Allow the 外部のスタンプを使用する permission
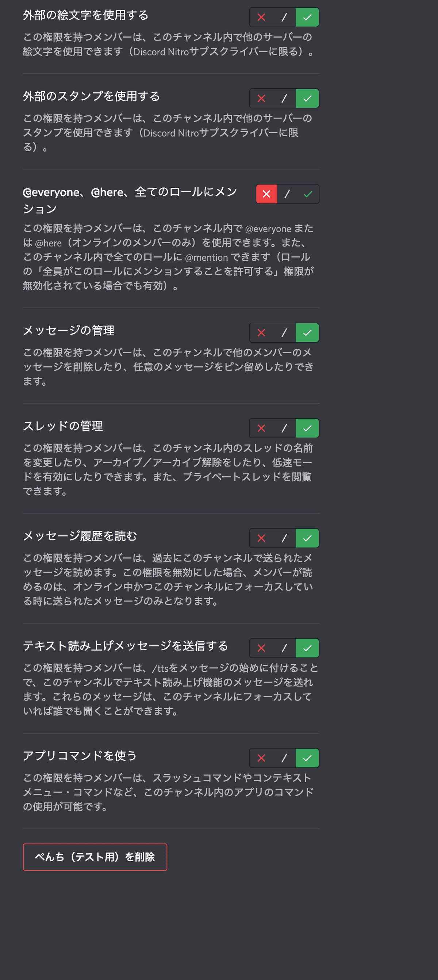 [307, 98]
